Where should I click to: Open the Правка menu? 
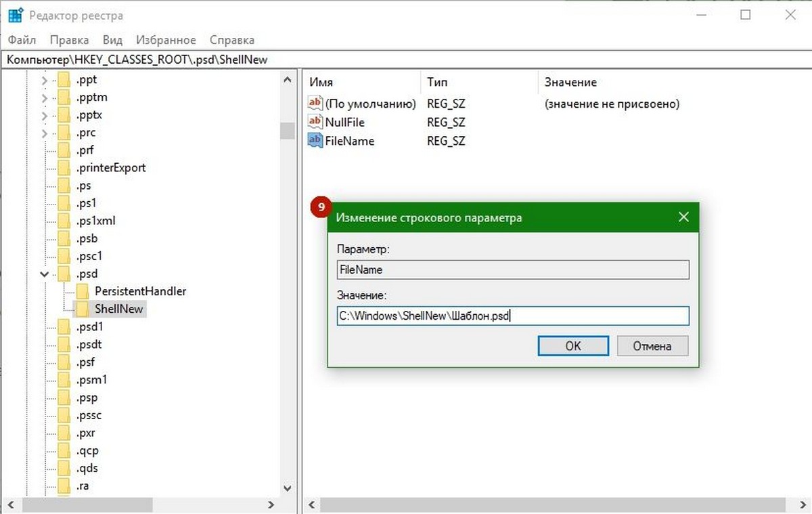click(x=69, y=40)
